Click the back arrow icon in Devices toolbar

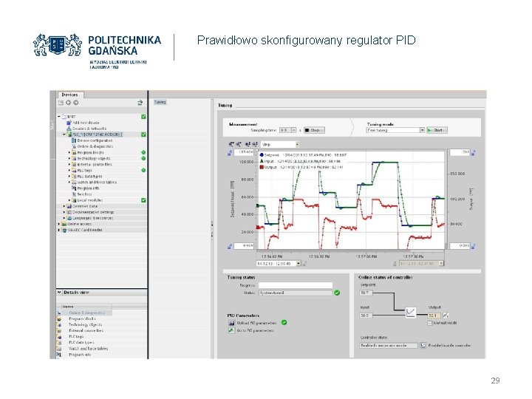68,103
